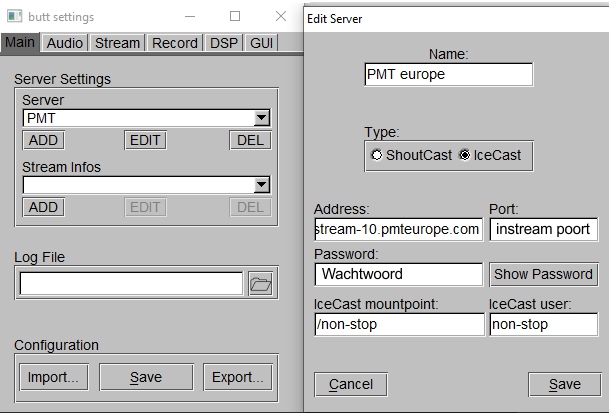Click Import... in Configuration
Image resolution: width=609 pixels, height=413 pixels.
pos(54,377)
